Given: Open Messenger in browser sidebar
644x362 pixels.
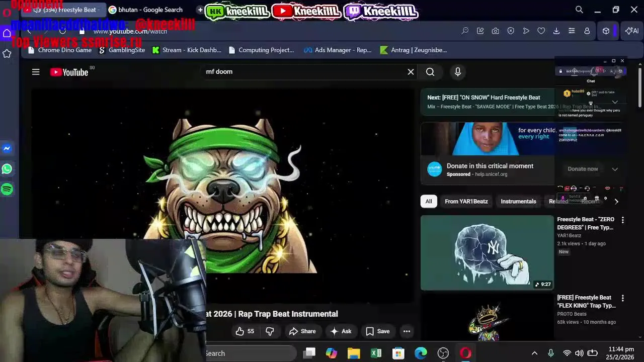Looking at the screenshot, I should [7, 148].
